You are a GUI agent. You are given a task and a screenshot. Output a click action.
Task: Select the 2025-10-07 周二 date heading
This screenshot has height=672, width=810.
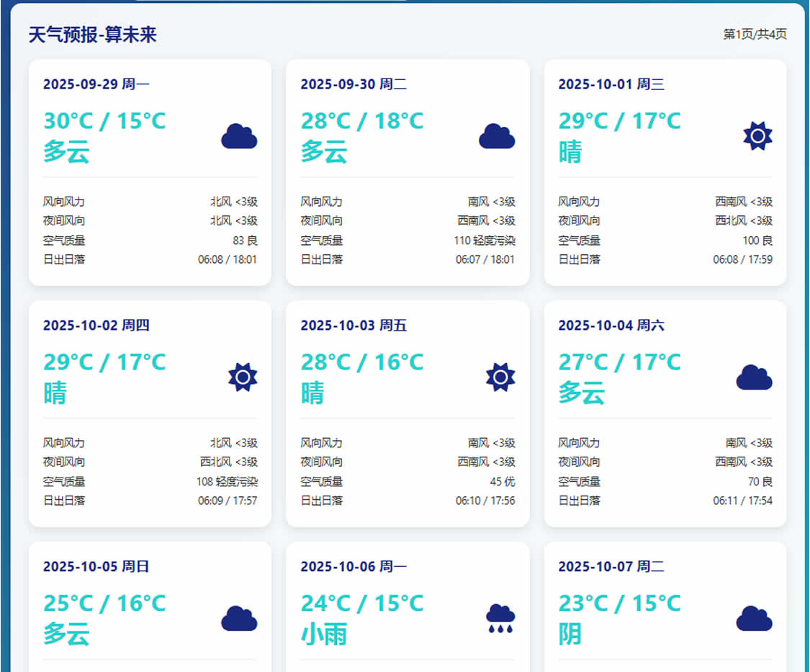[611, 567]
